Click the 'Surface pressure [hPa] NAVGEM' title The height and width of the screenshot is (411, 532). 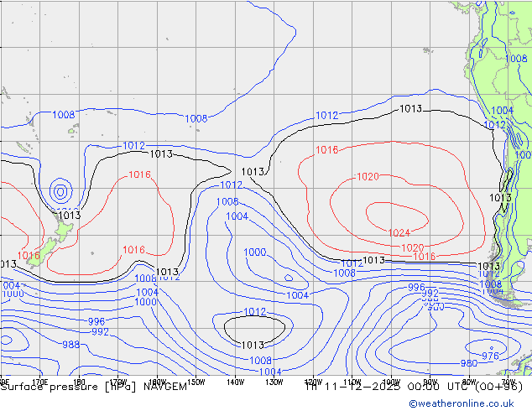coord(94,387)
